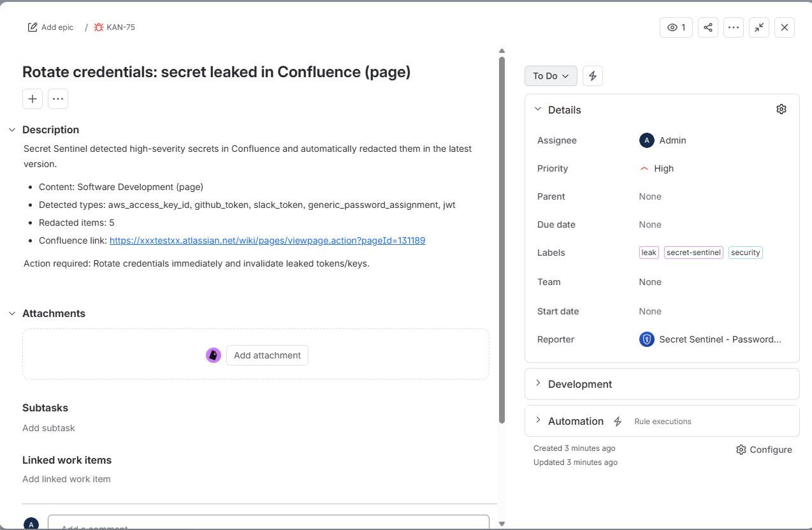Open the To Do status dropdown
This screenshot has height=530, width=812.
click(x=551, y=76)
